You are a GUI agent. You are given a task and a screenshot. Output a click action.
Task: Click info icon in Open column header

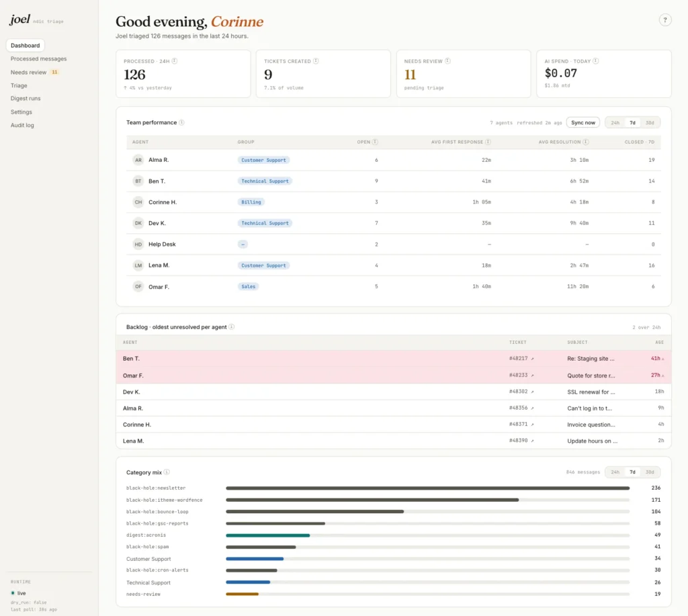(x=375, y=142)
